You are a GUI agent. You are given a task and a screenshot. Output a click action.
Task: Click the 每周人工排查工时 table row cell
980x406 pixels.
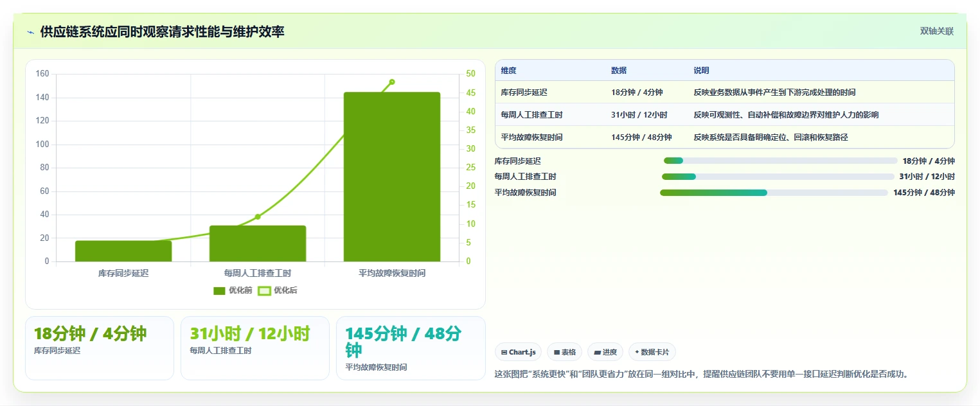point(531,115)
